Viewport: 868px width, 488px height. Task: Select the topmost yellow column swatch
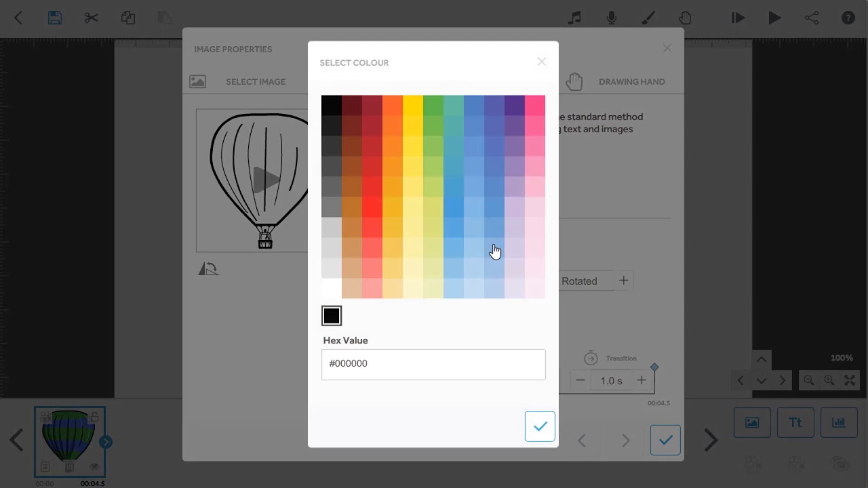point(413,105)
